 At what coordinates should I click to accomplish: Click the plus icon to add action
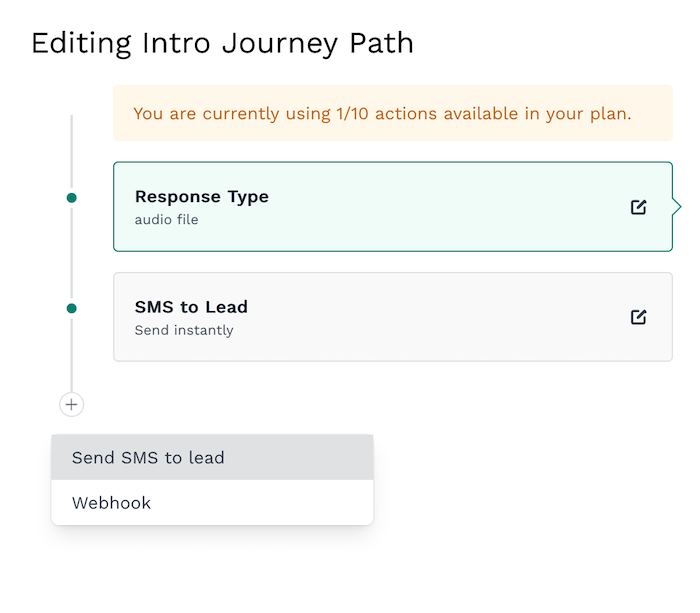pos(72,405)
